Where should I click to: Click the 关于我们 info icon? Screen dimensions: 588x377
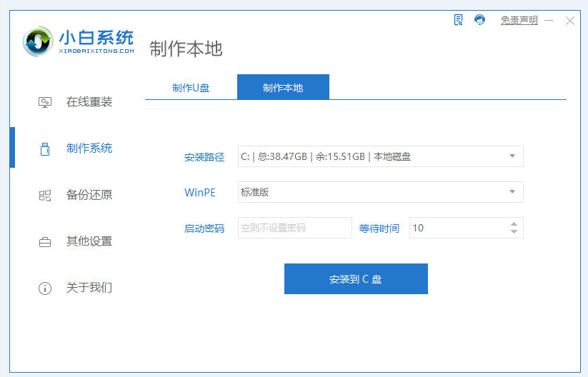click(x=44, y=288)
